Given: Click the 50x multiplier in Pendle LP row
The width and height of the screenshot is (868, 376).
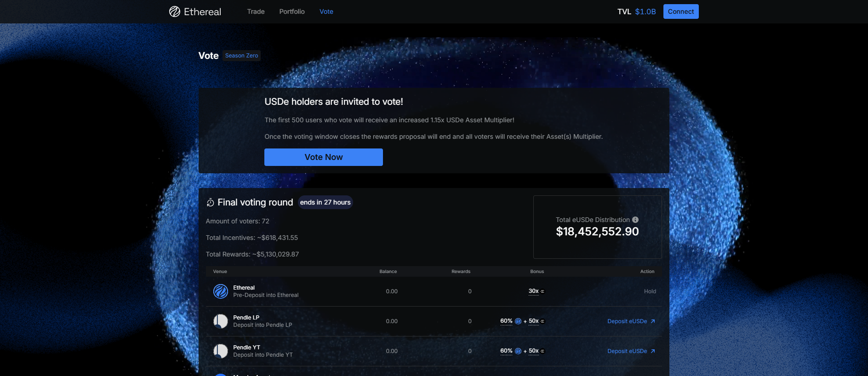Looking at the screenshot, I should [533, 321].
